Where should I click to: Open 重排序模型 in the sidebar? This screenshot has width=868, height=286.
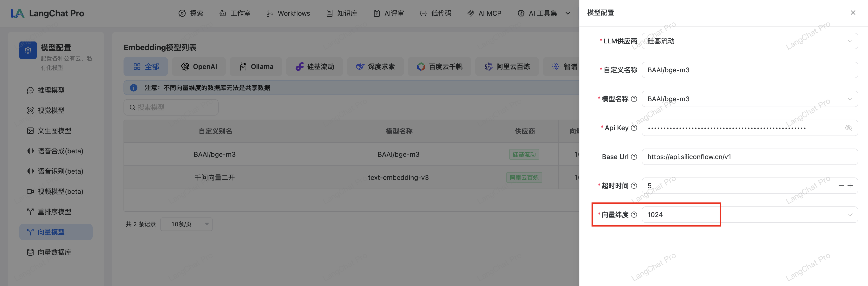click(x=54, y=212)
